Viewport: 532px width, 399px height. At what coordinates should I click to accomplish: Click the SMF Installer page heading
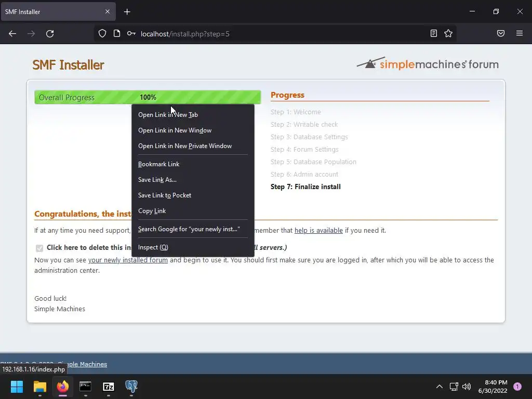68,65
